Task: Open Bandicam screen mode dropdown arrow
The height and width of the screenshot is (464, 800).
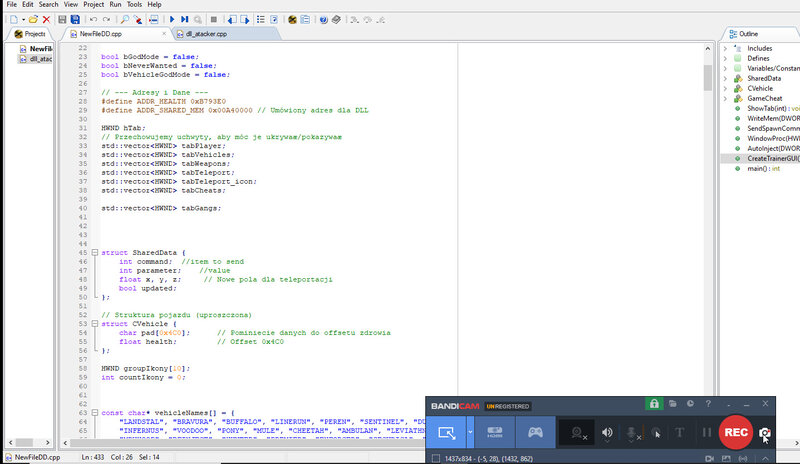Action: coord(470,432)
